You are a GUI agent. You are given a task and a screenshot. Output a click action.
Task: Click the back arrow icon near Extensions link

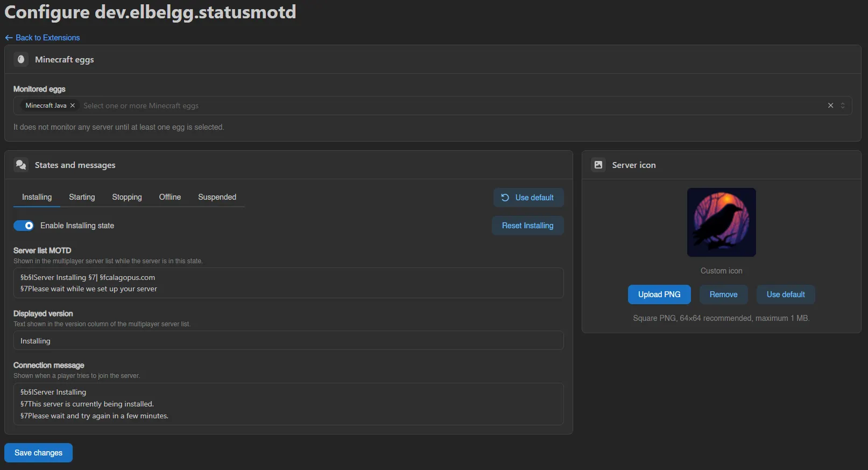click(9, 38)
